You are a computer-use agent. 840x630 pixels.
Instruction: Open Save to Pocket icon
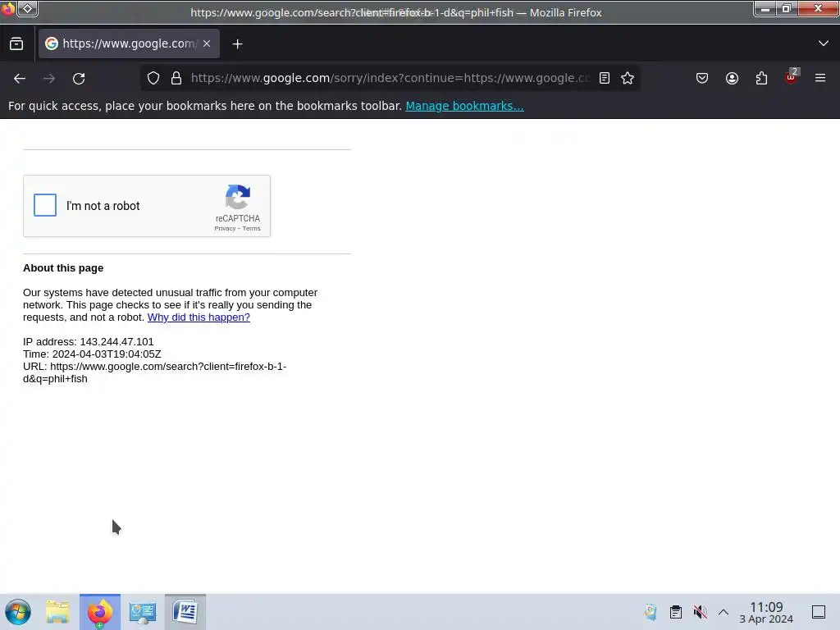coord(702,78)
